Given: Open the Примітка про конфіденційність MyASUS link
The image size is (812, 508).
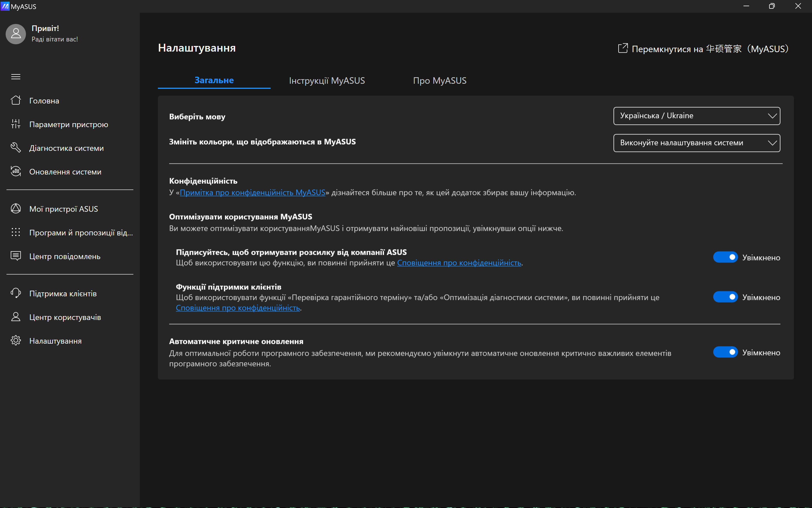Looking at the screenshot, I should pos(252,193).
